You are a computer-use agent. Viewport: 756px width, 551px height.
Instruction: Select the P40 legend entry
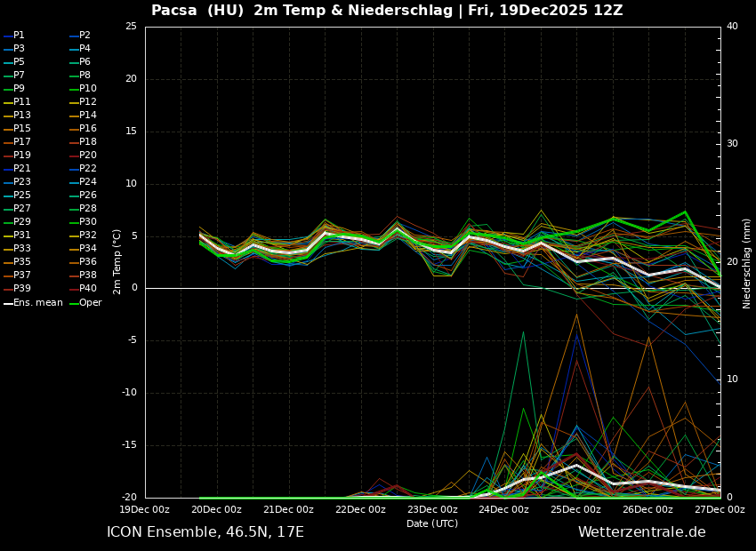[x=87, y=289]
